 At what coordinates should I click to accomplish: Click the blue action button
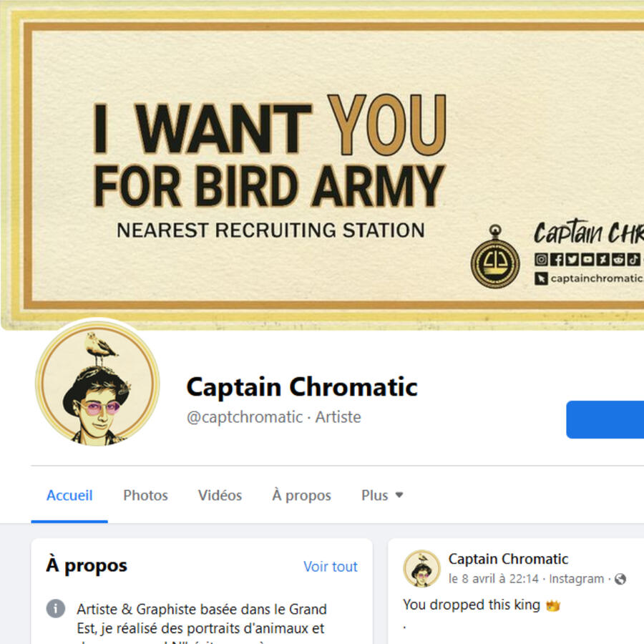pos(605,420)
